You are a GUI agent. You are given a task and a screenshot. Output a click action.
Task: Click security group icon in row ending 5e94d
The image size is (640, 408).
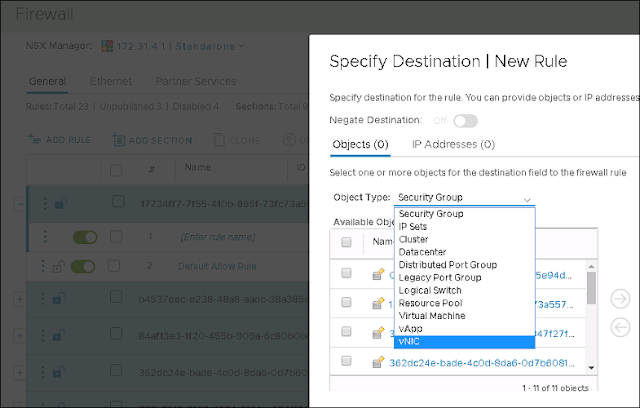(x=378, y=274)
